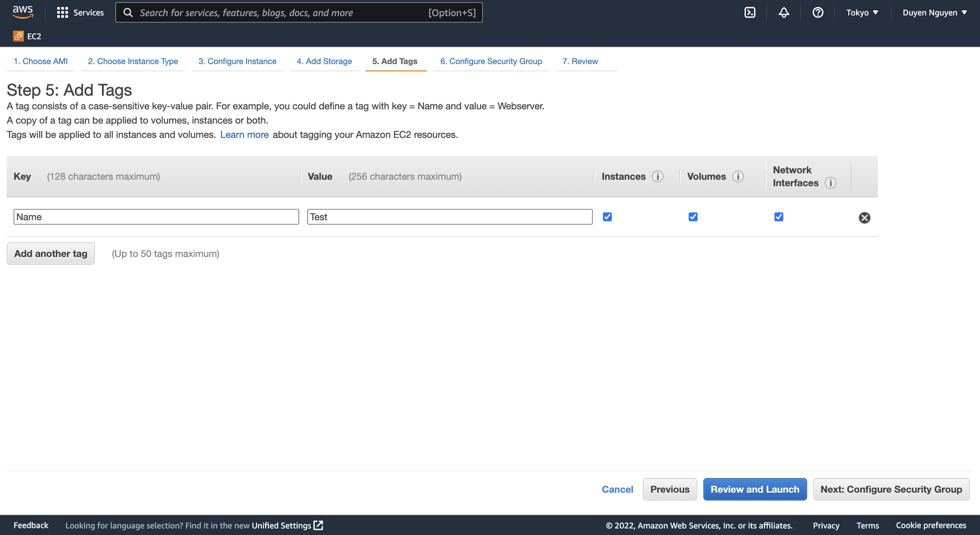
Task: Cancel the launch wizard
Action: tap(618, 489)
